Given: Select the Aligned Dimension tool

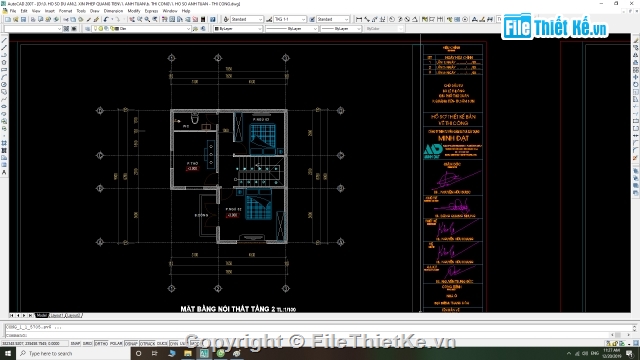Looking at the screenshot, I should tap(367, 19).
